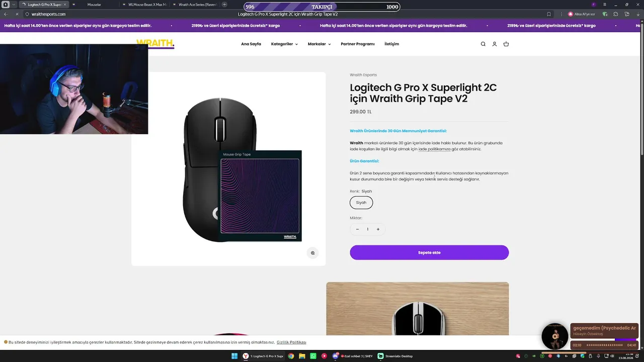Image resolution: width=644 pixels, height=362 pixels.
Task: Click the Renk: Siyah label
Action: [x=361, y=192]
